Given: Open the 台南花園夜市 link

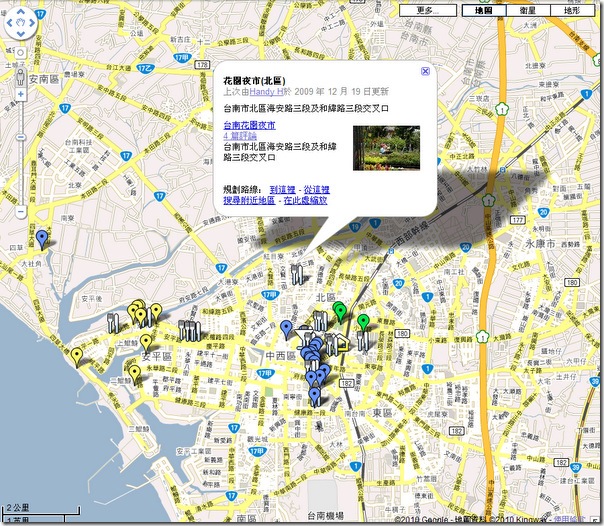Looking at the screenshot, I should coord(250,125).
